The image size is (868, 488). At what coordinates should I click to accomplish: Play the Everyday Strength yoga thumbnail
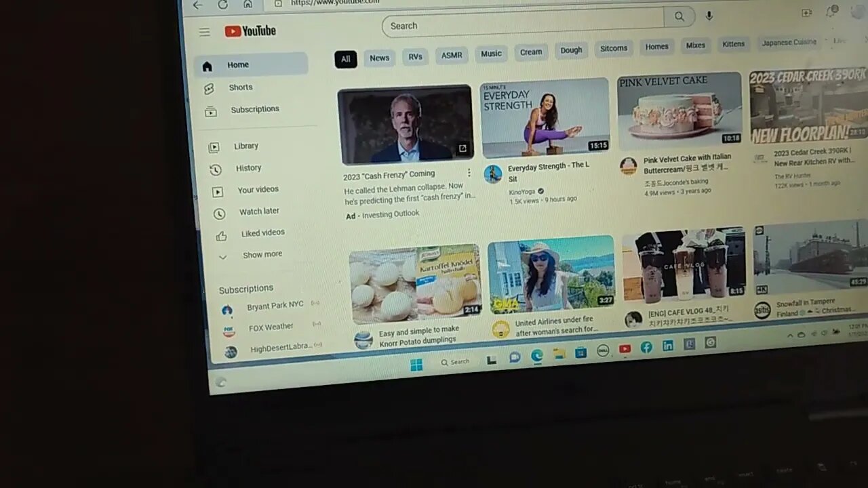(545, 118)
